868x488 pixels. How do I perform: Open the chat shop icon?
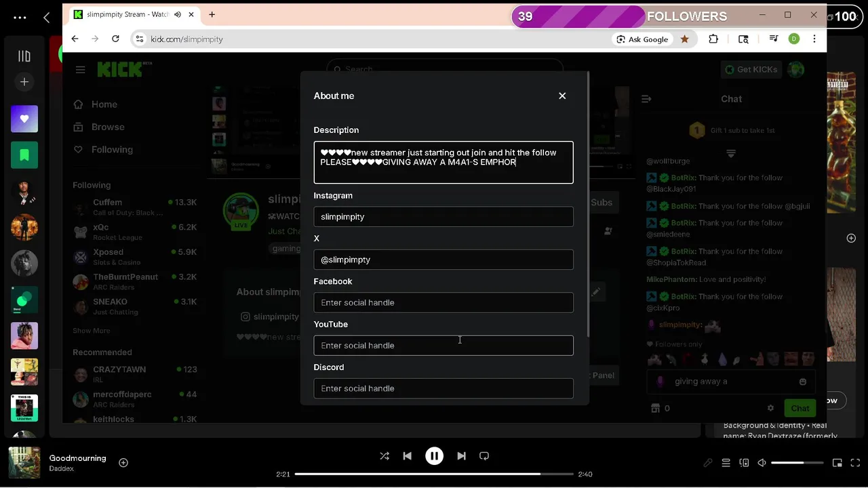coord(655,408)
